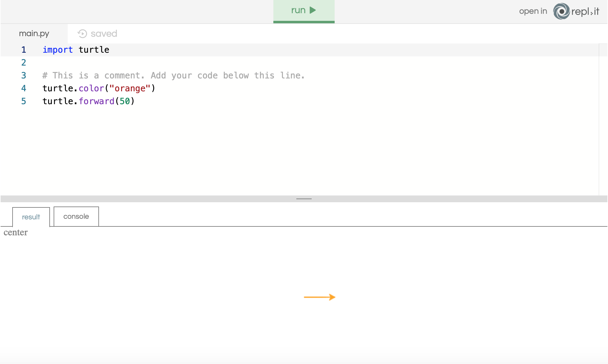Open the main.py file tab
This screenshot has height=364, width=608.
click(x=34, y=33)
